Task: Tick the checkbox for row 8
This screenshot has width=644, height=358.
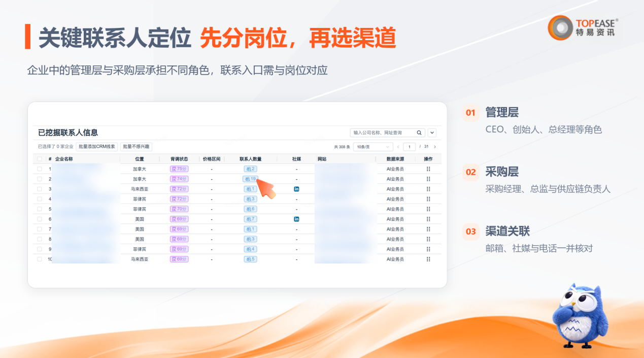Action: pos(40,239)
